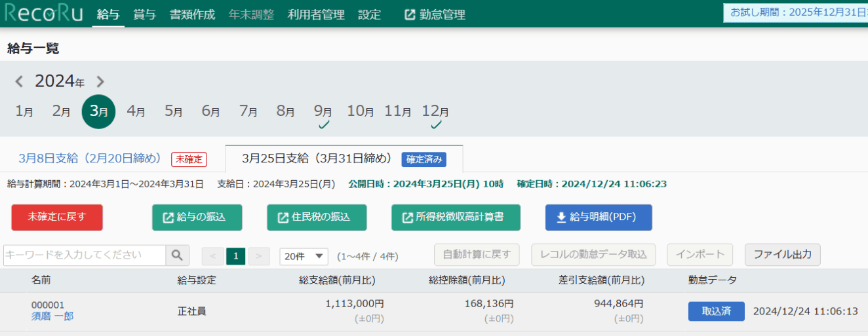868x336 pixels.
Task: Click the blue 確定済み badge
Action: [424, 159]
